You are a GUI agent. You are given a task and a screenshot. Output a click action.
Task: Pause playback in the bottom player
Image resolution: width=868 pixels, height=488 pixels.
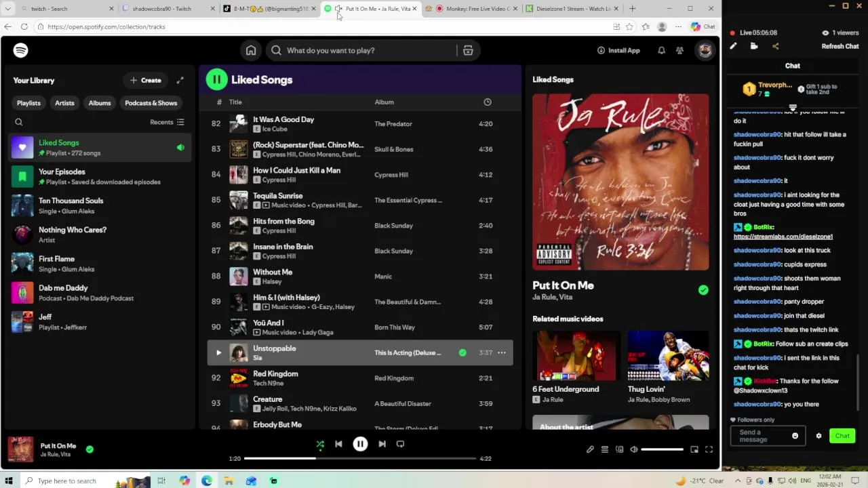point(360,444)
